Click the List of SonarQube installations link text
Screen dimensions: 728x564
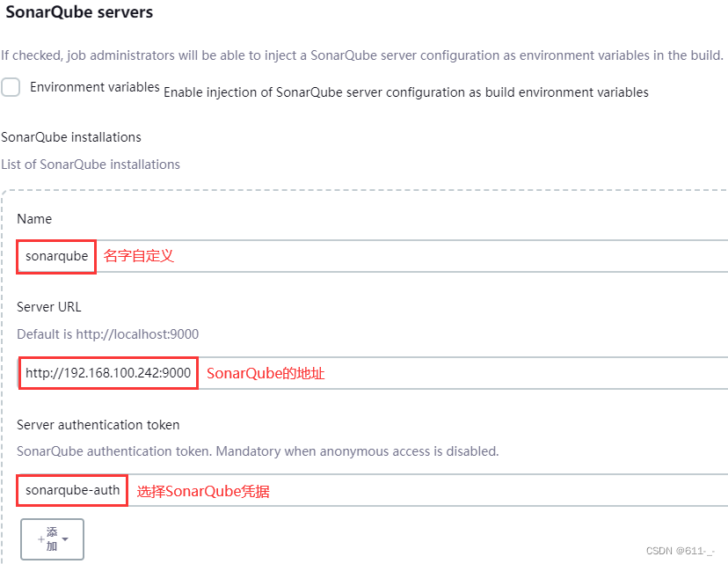coord(91,165)
